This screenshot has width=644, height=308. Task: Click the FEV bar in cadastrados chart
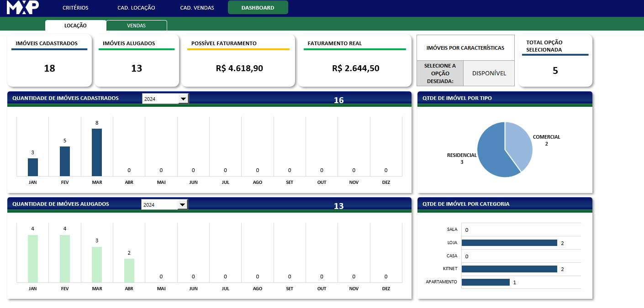[x=65, y=161]
